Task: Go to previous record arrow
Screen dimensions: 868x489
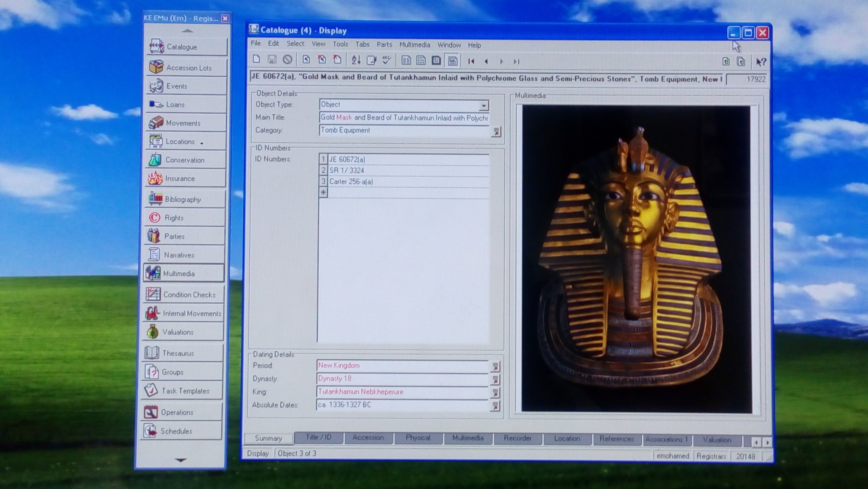Action: click(x=486, y=61)
